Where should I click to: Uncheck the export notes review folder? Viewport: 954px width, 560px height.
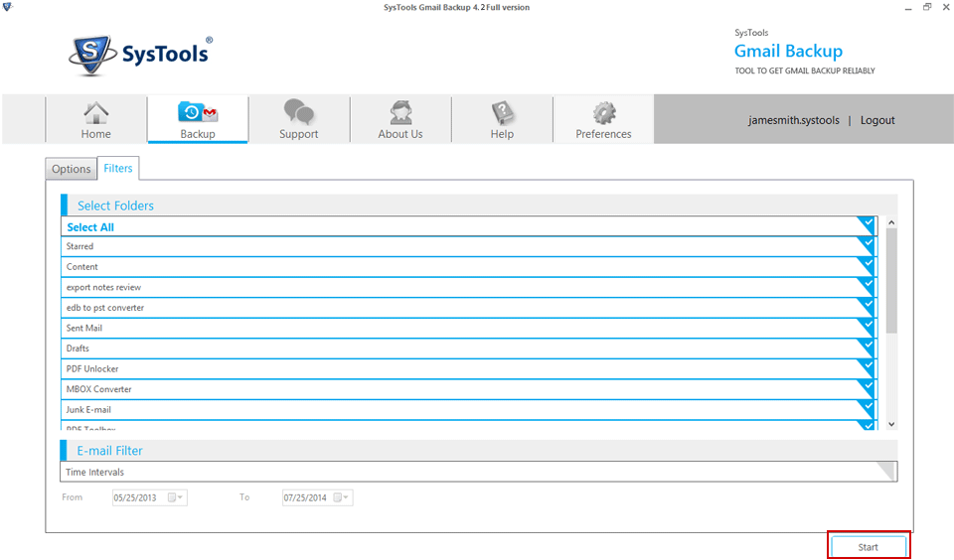click(867, 286)
